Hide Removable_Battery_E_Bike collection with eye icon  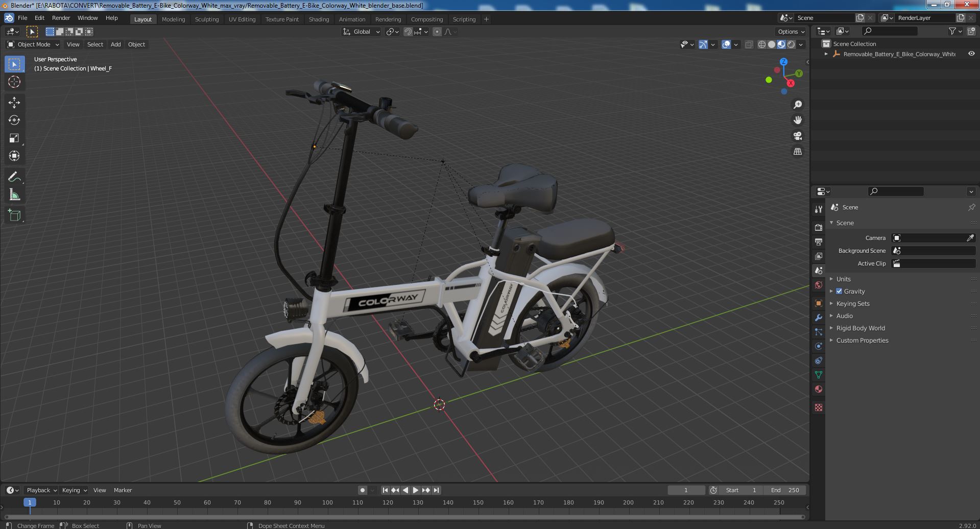point(971,54)
